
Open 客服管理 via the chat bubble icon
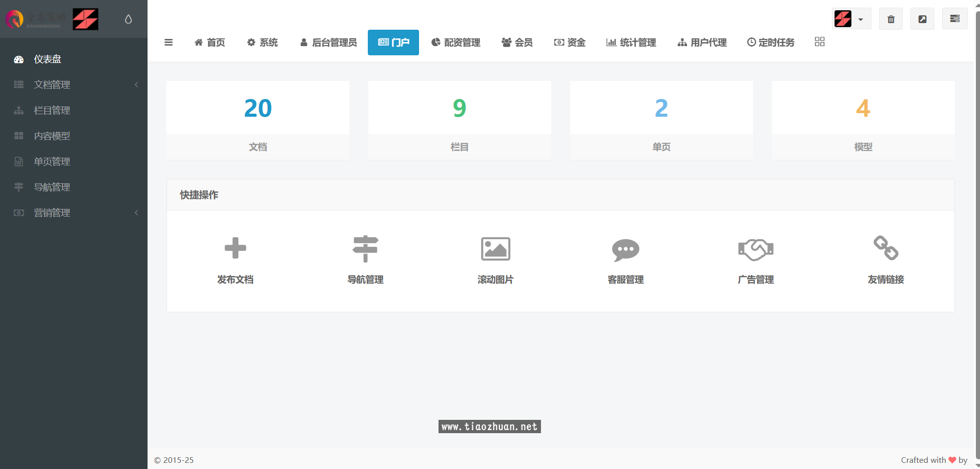[x=625, y=248]
